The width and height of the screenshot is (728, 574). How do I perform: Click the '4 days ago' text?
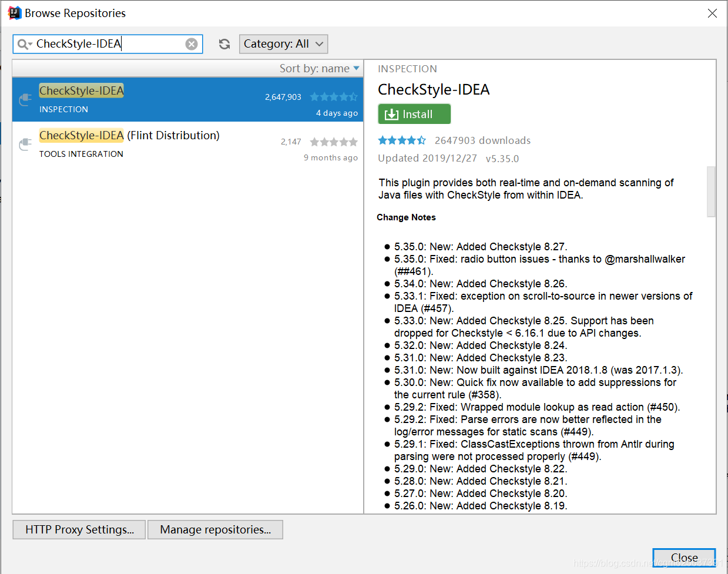coord(337,113)
